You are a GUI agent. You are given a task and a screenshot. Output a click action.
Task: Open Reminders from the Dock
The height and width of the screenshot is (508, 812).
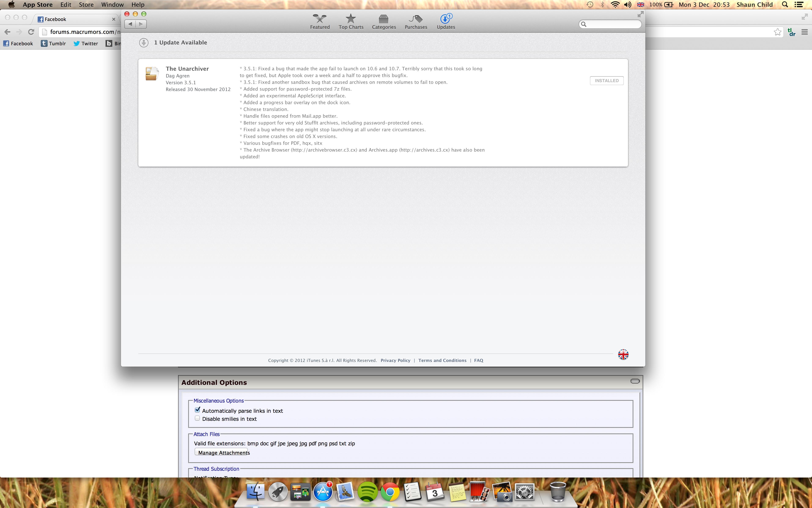tap(412, 492)
